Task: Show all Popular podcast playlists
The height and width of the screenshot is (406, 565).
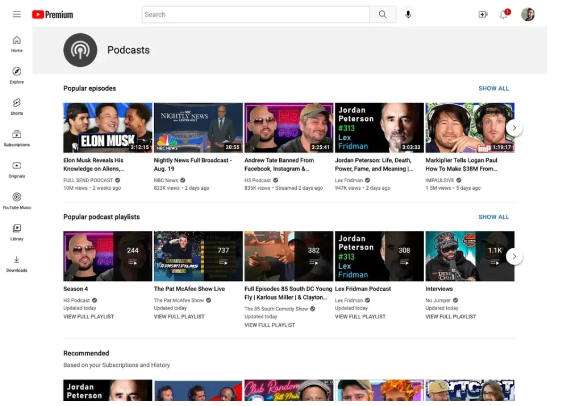Action: click(494, 217)
